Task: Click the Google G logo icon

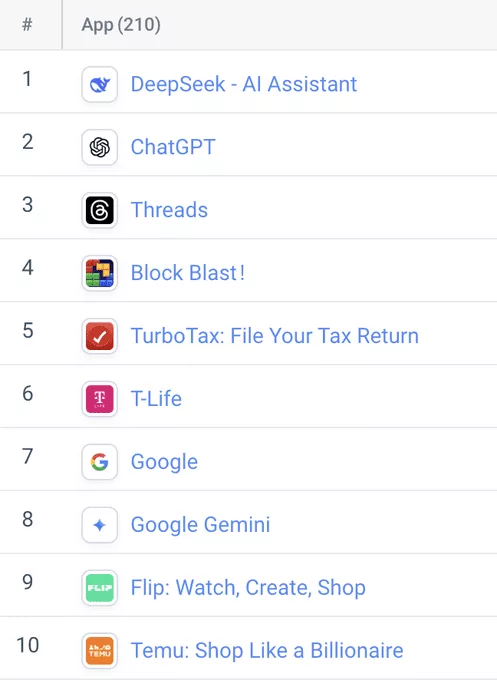Action: tap(100, 462)
